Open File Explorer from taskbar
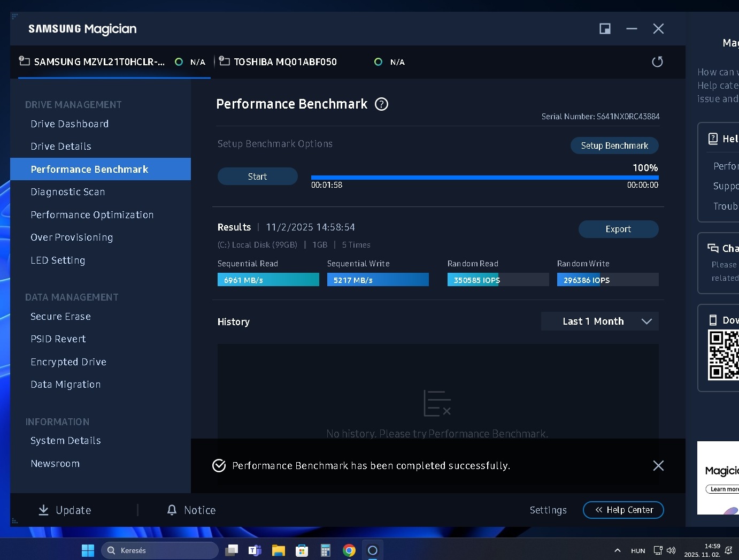The width and height of the screenshot is (739, 560). 278,550
